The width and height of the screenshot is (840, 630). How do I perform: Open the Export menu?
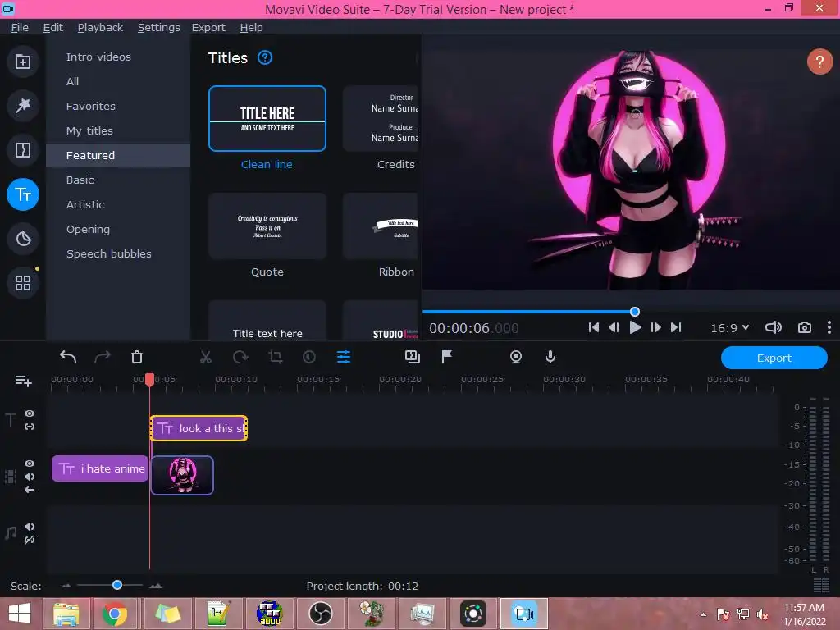pos(208,27)
